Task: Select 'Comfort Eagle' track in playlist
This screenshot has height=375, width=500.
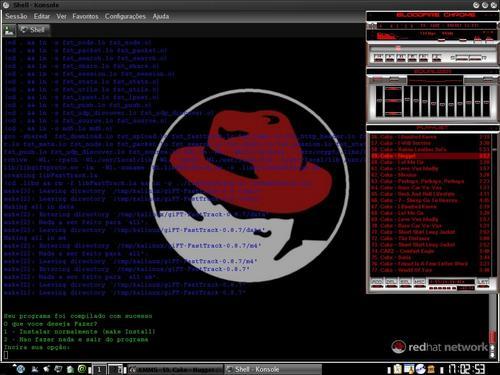Action: pos(430,251)
